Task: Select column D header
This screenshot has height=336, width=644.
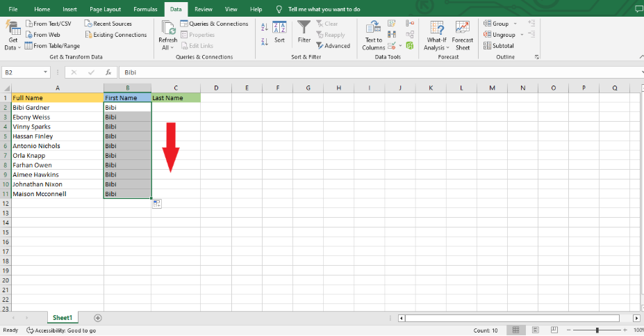Action: [x=216, y=88]
